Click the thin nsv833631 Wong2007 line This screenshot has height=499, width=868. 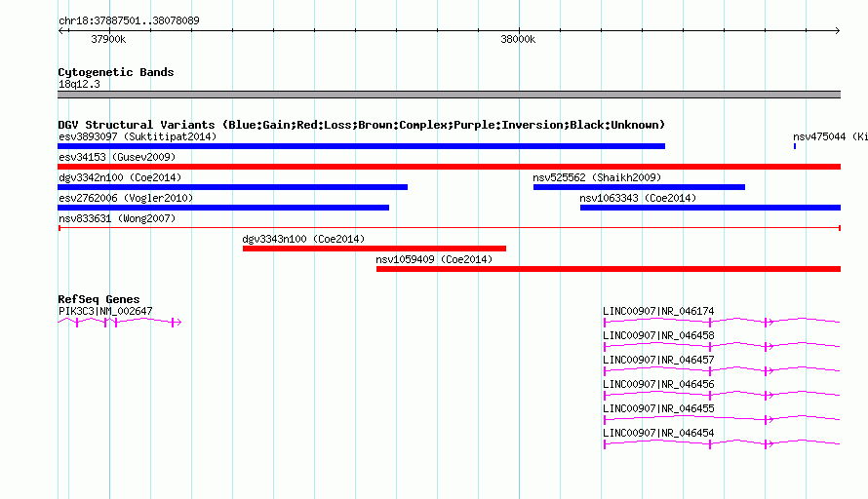click(449, 228)
